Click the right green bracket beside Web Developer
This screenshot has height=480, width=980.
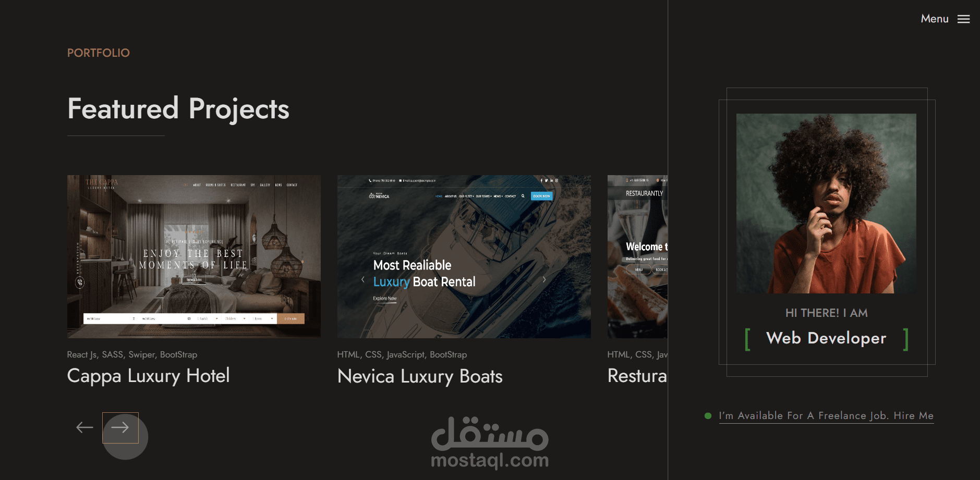coord(906,339)
